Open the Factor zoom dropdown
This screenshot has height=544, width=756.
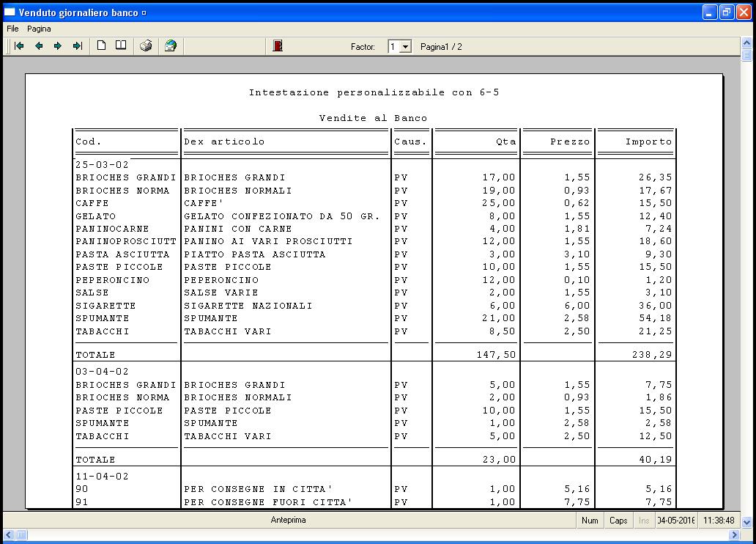406,47
